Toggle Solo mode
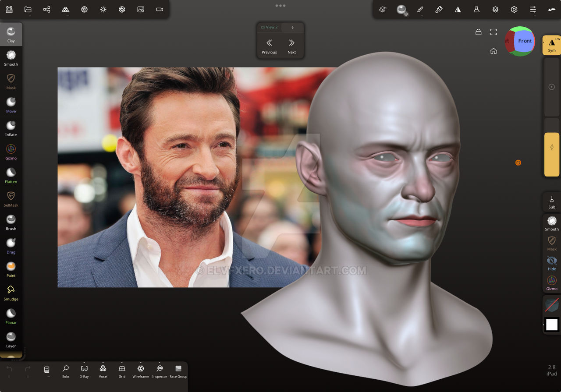Viewport: 561px width, 392px height. coord(65,371)
